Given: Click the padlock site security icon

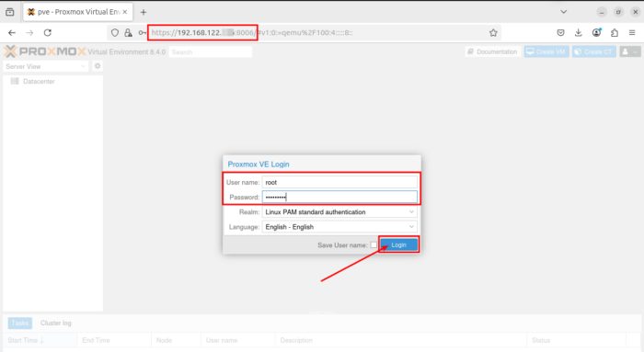Looking at the screenshot, I should pos(129,33).
